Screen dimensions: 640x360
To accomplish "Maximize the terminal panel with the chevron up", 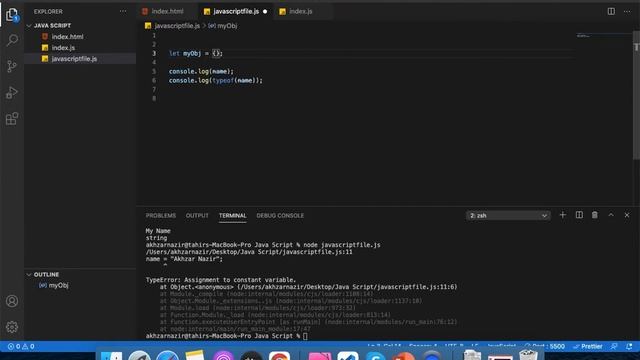I will tap(611, 215).
